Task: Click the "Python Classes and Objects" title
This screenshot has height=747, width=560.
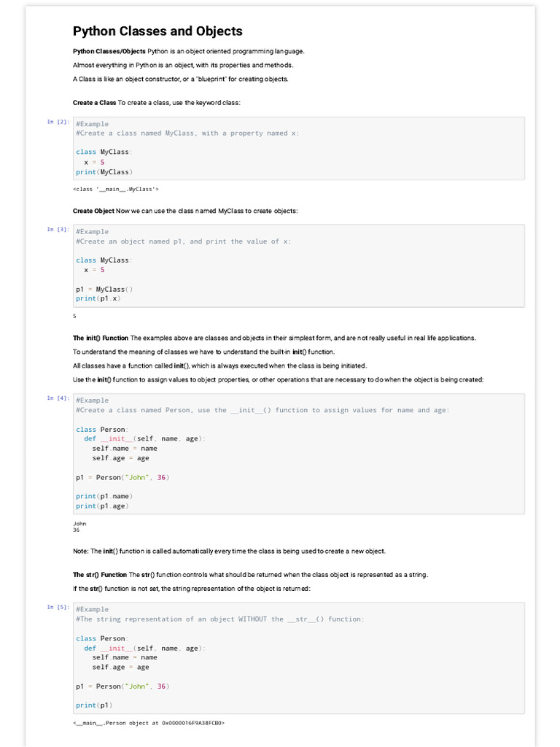Action: pyautogui.click(x=157, y=31)
